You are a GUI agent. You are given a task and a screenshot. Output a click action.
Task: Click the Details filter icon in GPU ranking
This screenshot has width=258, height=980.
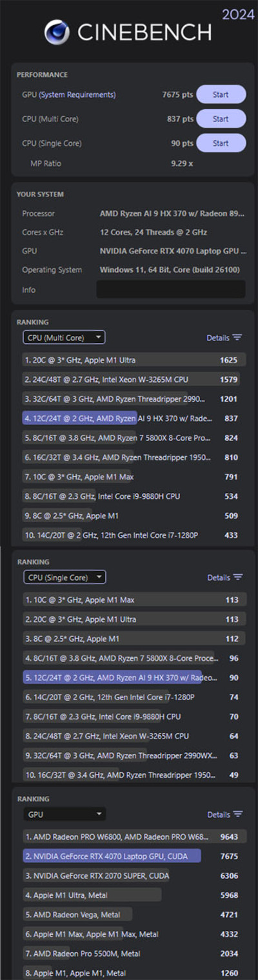[x=238, y=814]
